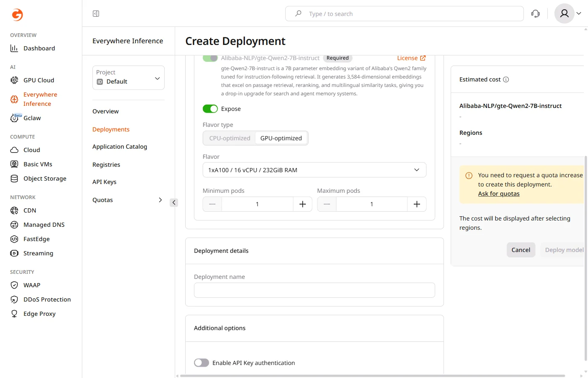Screen dimensions: 588x378
Task: Click the horizontal scrollbar at bottom
Action: pos(372,376)
